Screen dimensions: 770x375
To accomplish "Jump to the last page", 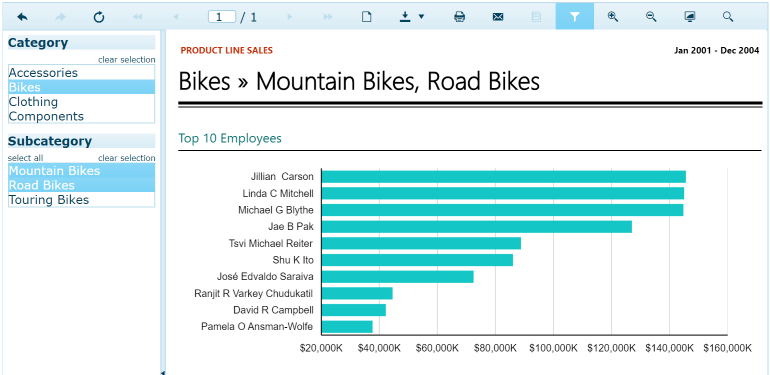I will [328, 17].
